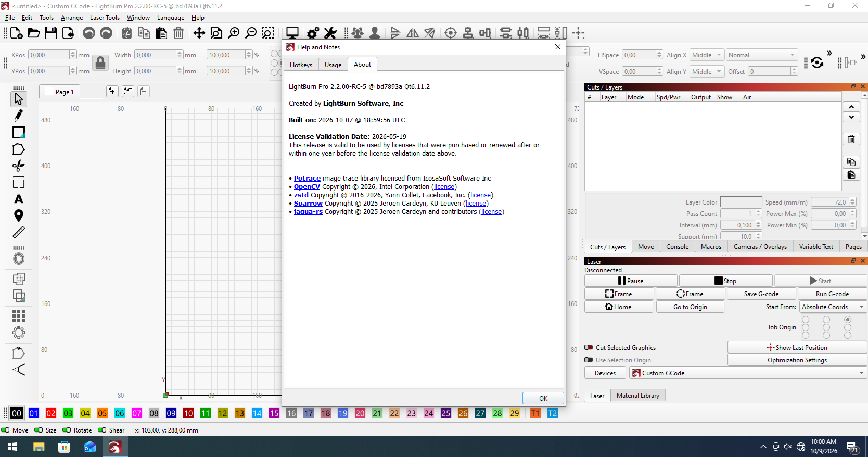This screenshot has width=868, height=457.
Task: Switch to the Usage tab
Action: click(x=333, y=65)
